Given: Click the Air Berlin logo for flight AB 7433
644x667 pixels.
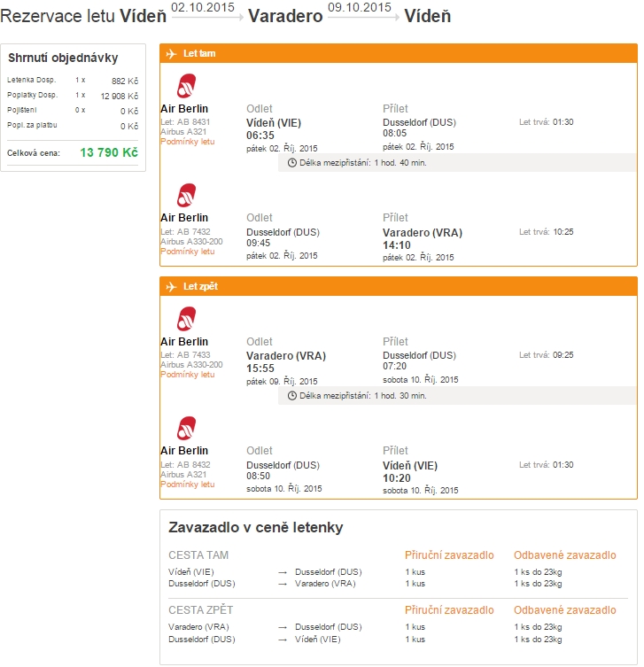Looking at the screenshot, I should [186, 319].
